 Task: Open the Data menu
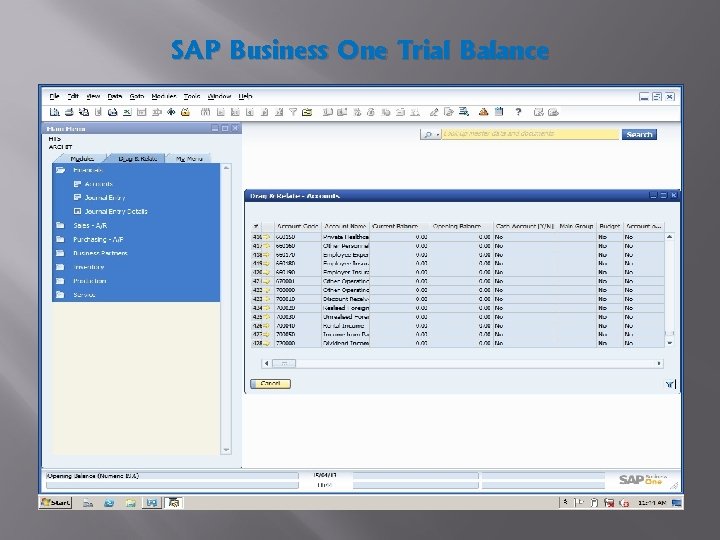click(115, 96)
